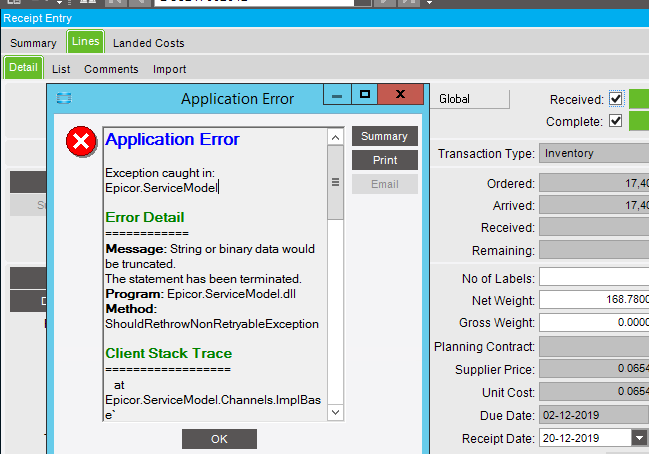The height and width of the screenshot is (454, 649).
Task: Switch to the List sub-tab
Action: pyautogui.click(x=61, y=69)
